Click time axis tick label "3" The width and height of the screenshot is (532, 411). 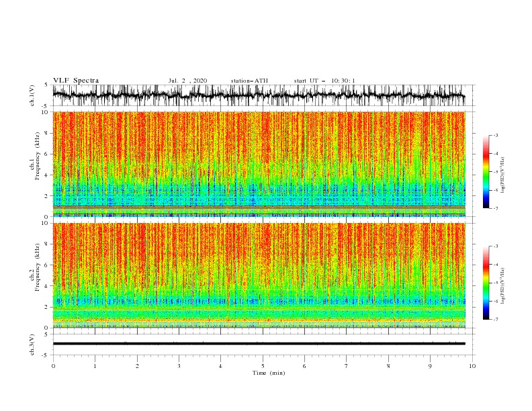point(179,366)
